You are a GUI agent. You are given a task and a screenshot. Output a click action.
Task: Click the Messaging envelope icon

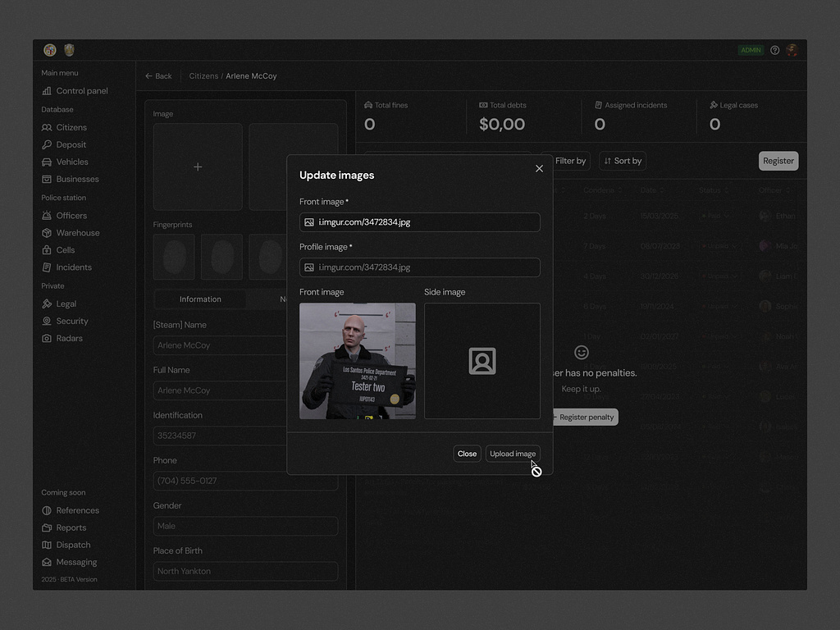click(x=48, y=562)
